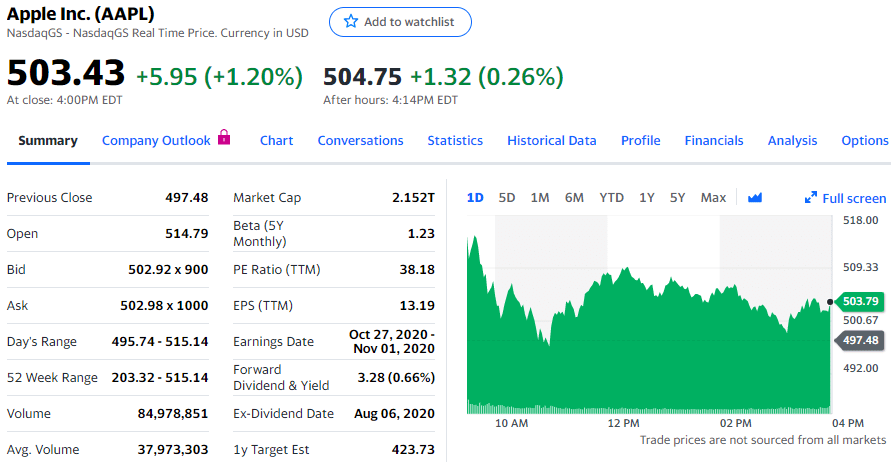Click the 52 Week Range label
This screenshot has width=891, height=462.
click(52, 378)
